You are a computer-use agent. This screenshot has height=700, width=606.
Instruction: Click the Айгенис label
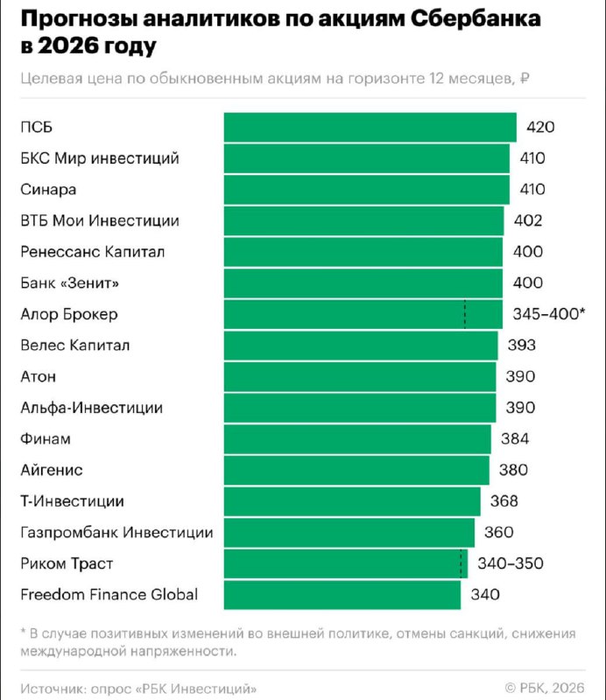click(52, 470)
